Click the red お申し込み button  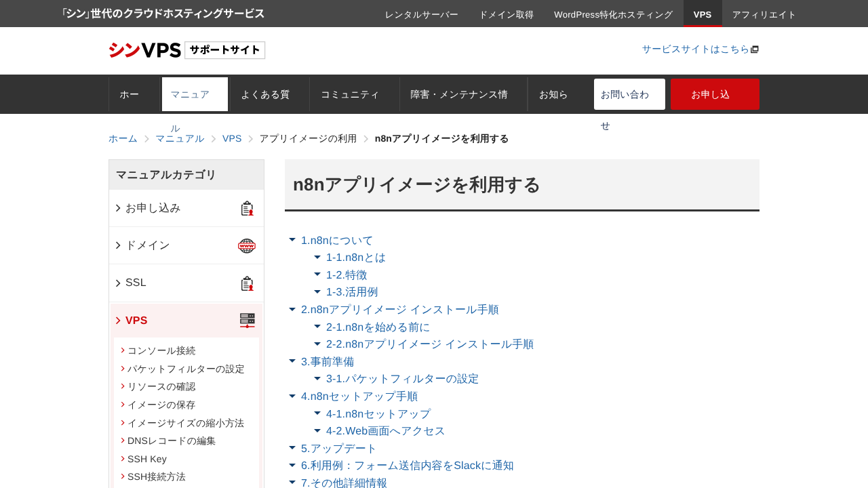coord(715,94)
